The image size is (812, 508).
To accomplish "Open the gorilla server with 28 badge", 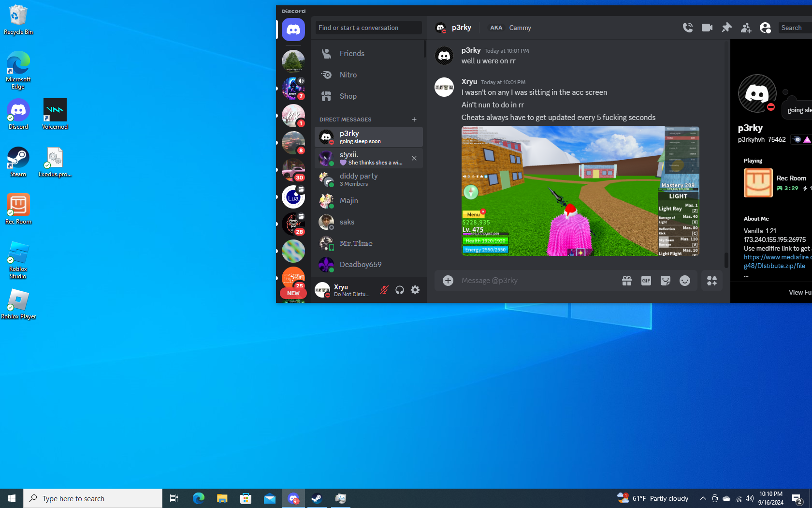I will pyautogui.click(x=293, y=224).
